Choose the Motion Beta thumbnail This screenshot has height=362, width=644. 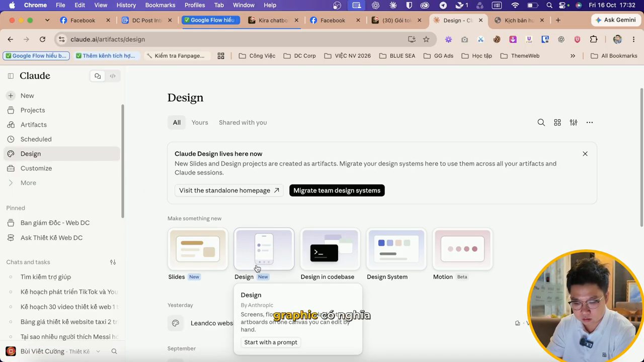coord(463,249)
